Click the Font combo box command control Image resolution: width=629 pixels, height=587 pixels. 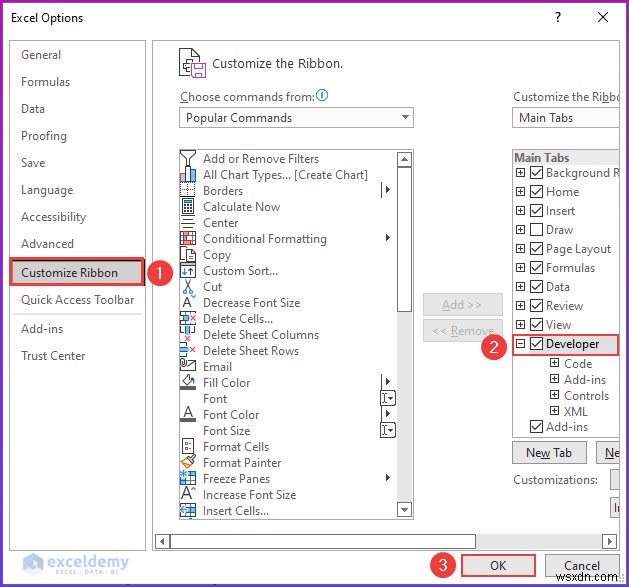click(x=388, y=398)
